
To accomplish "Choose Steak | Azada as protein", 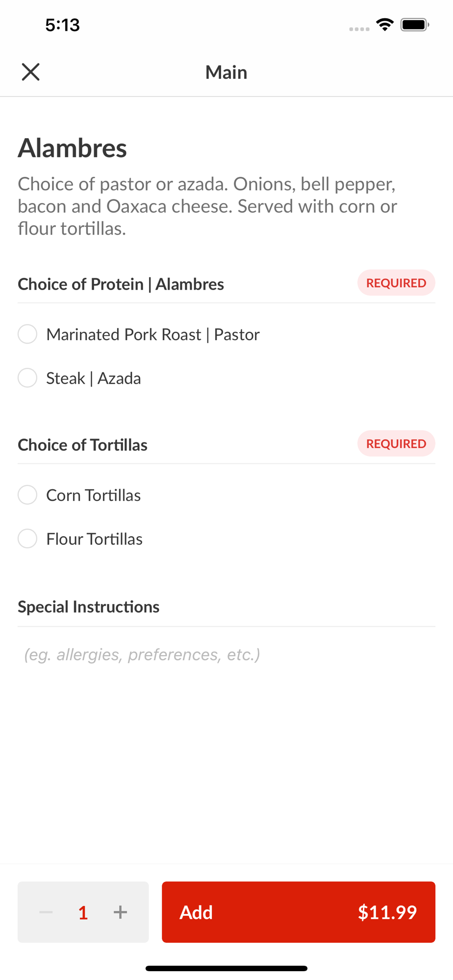I will [27, 378].
